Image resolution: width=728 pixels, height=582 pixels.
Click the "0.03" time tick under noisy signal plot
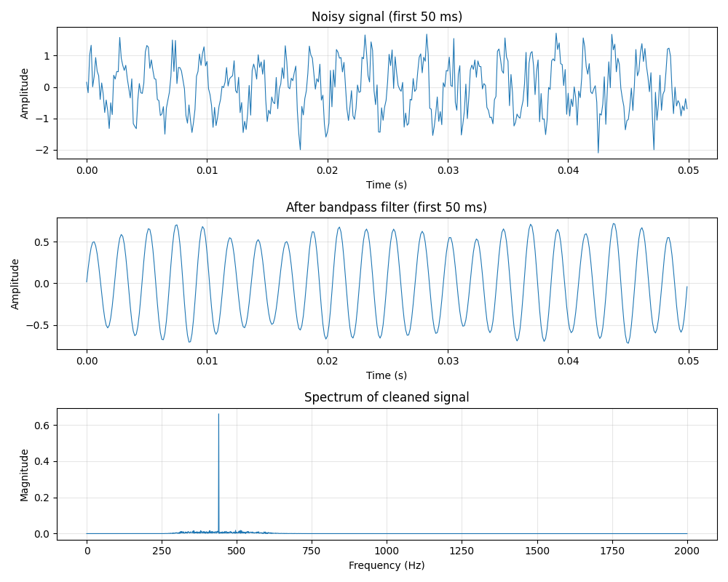448,170
